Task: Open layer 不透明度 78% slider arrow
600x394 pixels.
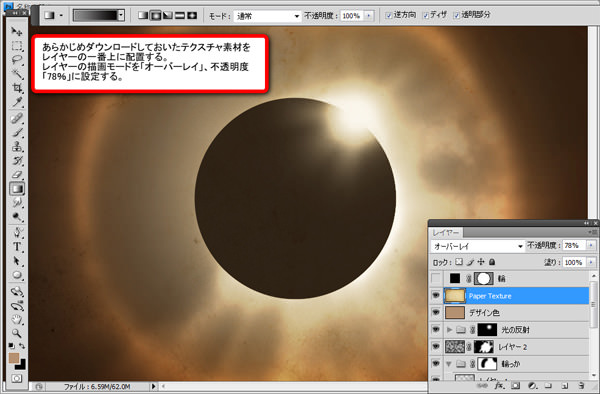Action: 592,245
